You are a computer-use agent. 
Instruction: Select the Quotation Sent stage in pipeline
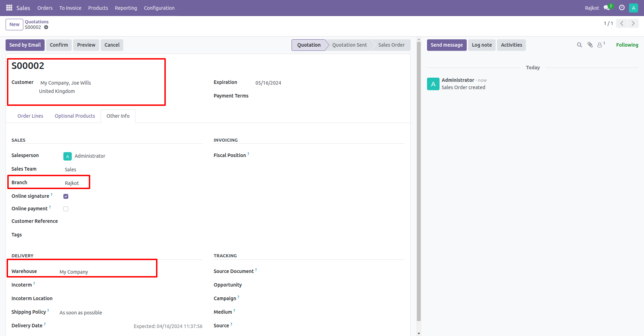[x=349, y=45]
